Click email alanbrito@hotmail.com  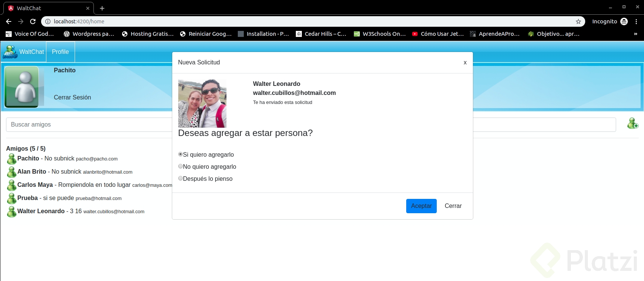[108, 172]
